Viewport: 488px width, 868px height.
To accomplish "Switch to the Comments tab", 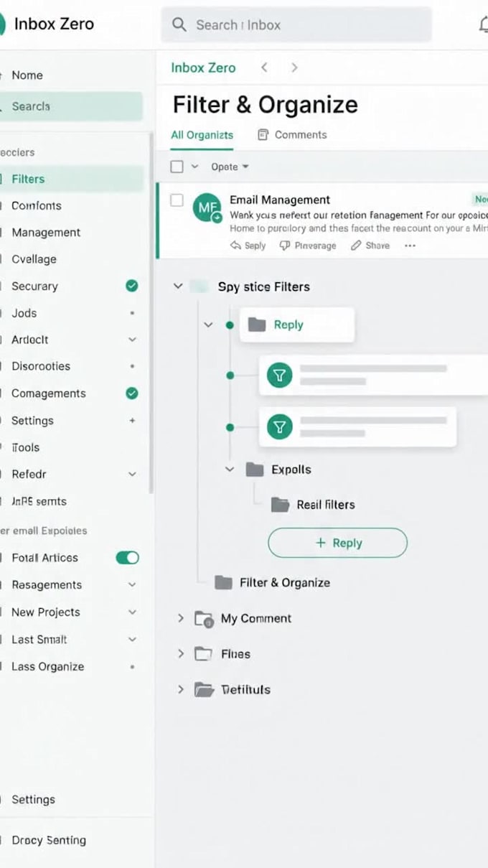I will (292, 134).
